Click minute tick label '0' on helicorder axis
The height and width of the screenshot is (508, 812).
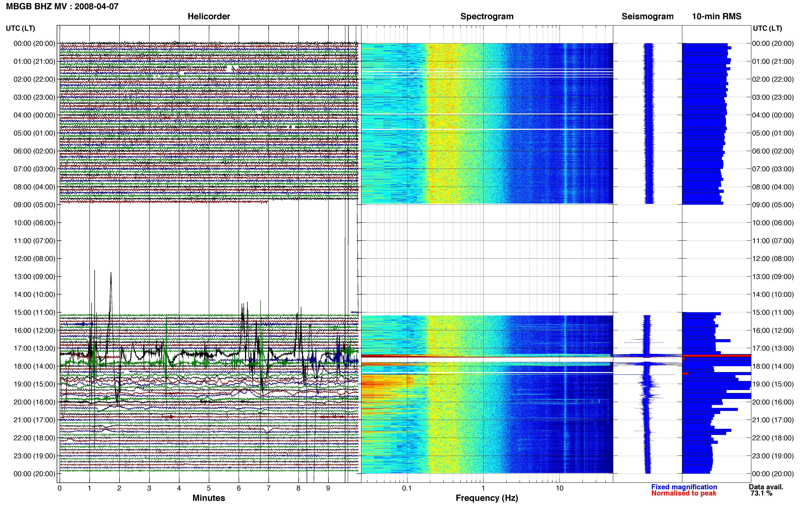(x=59, y=488)
